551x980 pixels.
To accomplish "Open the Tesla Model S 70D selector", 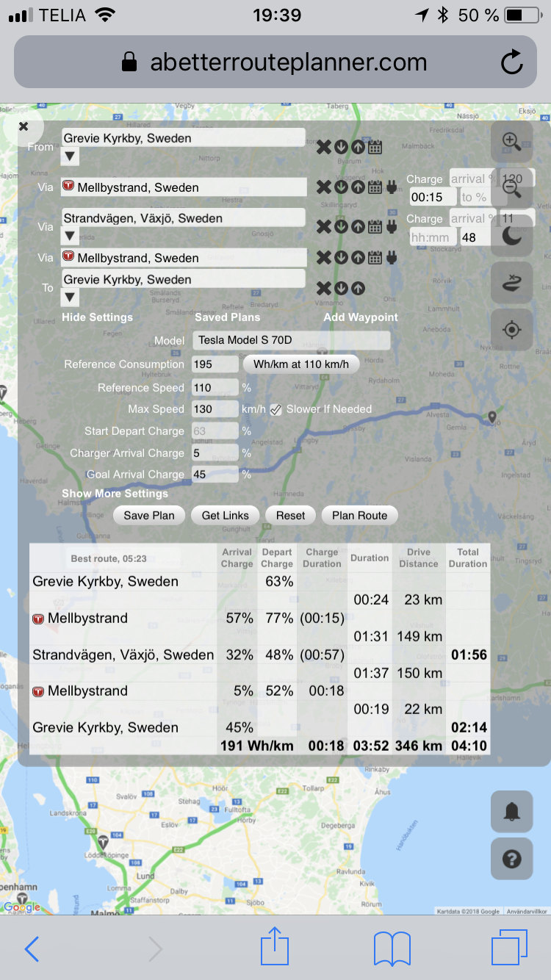I will (x=291, y=341).
